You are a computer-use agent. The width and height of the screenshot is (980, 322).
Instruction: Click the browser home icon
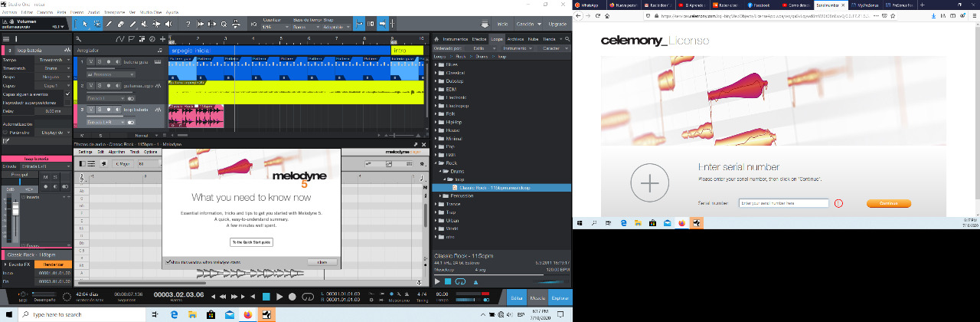tap(436, 39)
